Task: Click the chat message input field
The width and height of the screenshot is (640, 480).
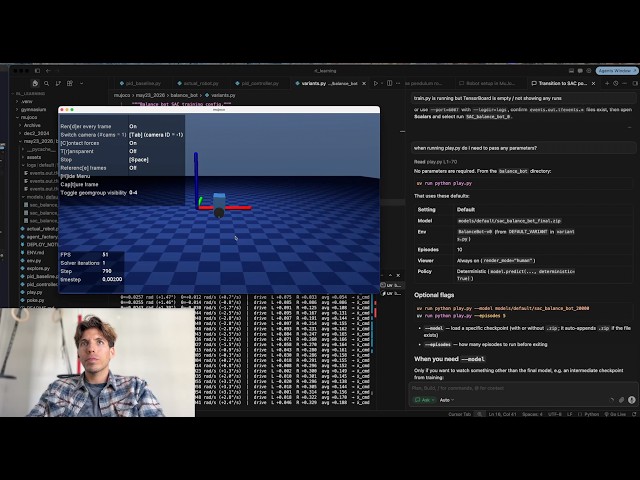Action: pos(522,388)
